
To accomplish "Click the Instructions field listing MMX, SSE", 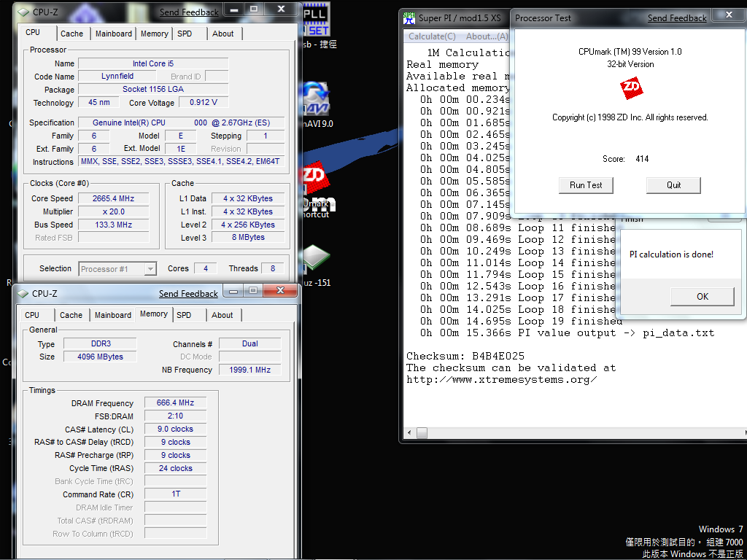I will point(182,161).
